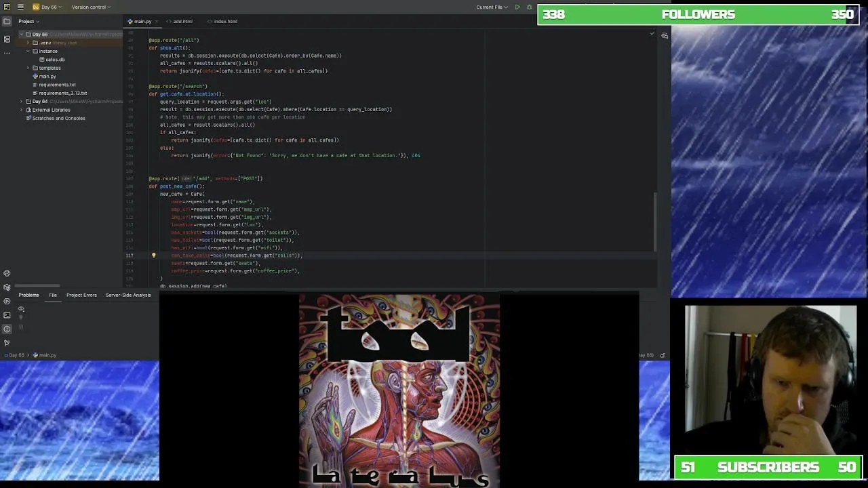Select the Server-Side Analysis tab
The height and width of the screenshot is (488, 868).
(128, 295)
